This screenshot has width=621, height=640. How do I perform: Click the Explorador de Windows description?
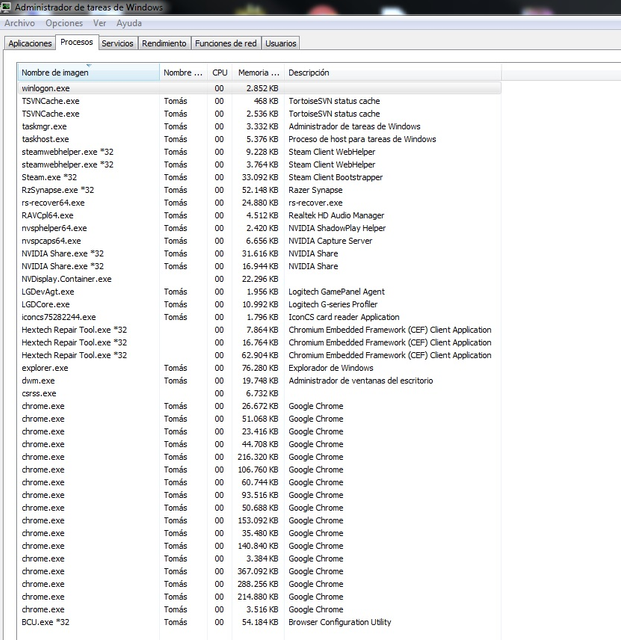tap(331, 368)
